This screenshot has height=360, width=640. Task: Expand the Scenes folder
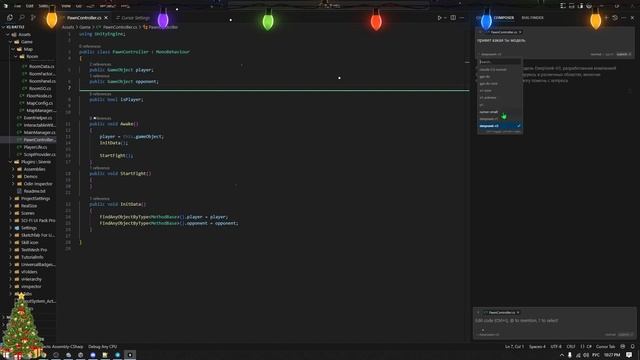click(28, 213)
